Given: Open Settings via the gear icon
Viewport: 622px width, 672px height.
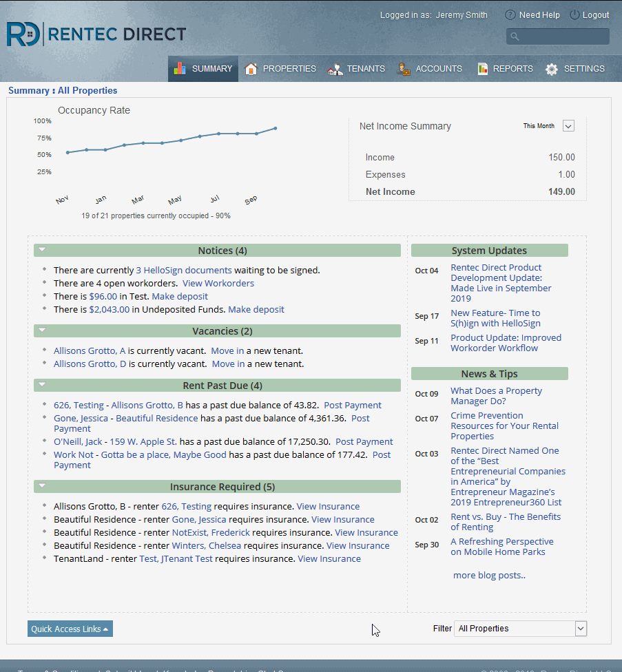Looking at the screenshot, I should (x=552, y=69).
